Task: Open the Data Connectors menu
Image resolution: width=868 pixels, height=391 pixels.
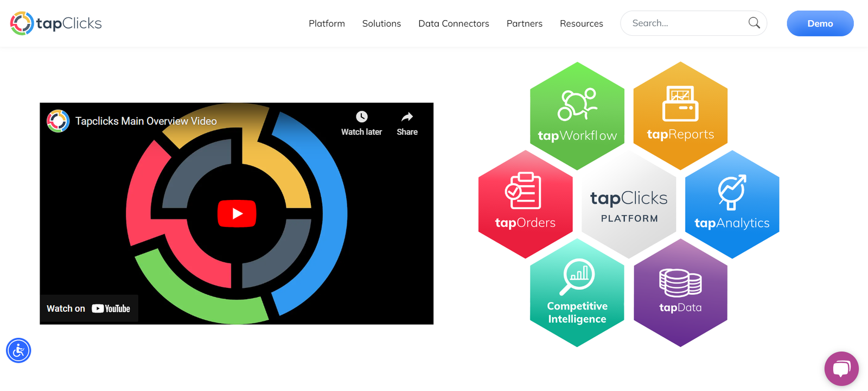Action: coord(454,23)
